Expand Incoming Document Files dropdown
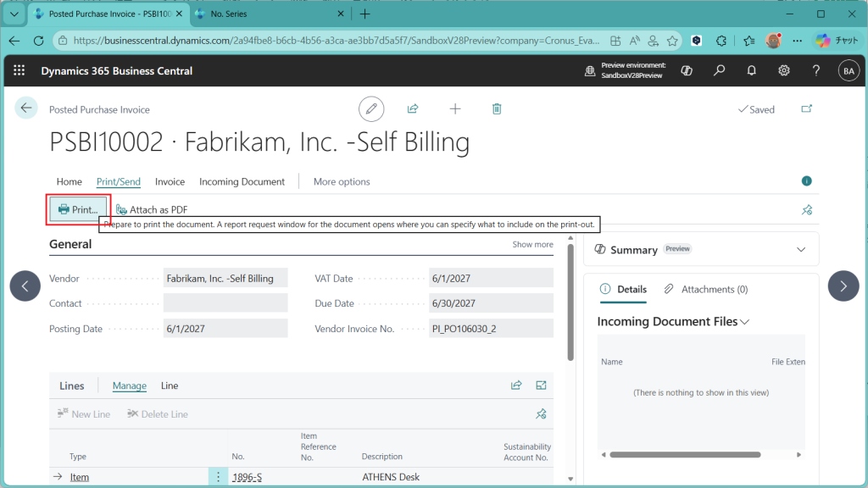868x488 pixels. tap(745, 322)
